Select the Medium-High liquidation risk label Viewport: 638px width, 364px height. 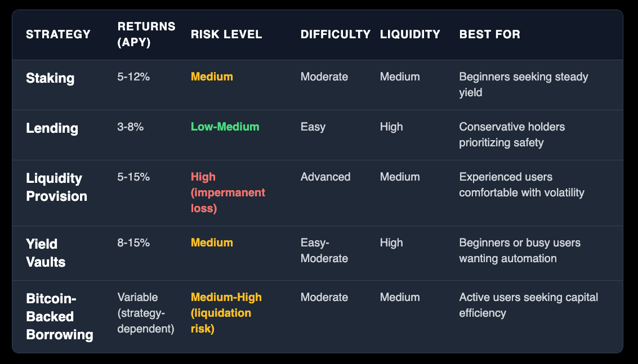pyautogui.click(x=226, y=313)
